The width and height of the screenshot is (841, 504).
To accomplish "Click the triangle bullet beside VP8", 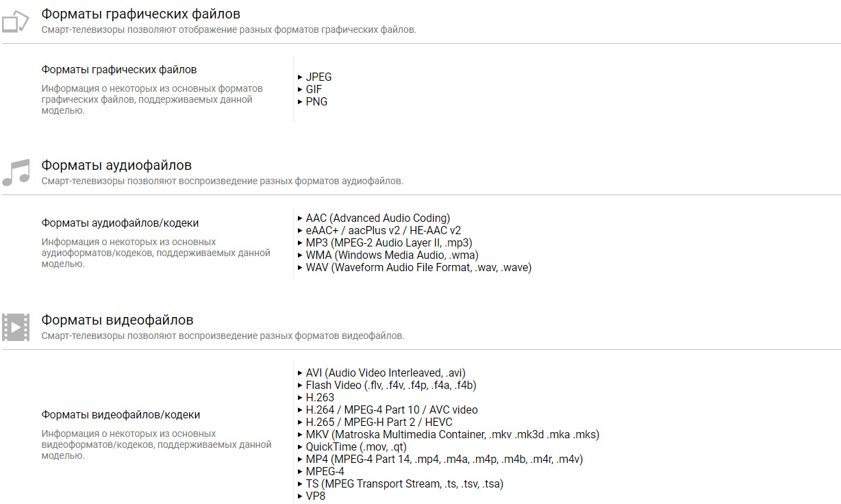I will (x=300, y=496).
